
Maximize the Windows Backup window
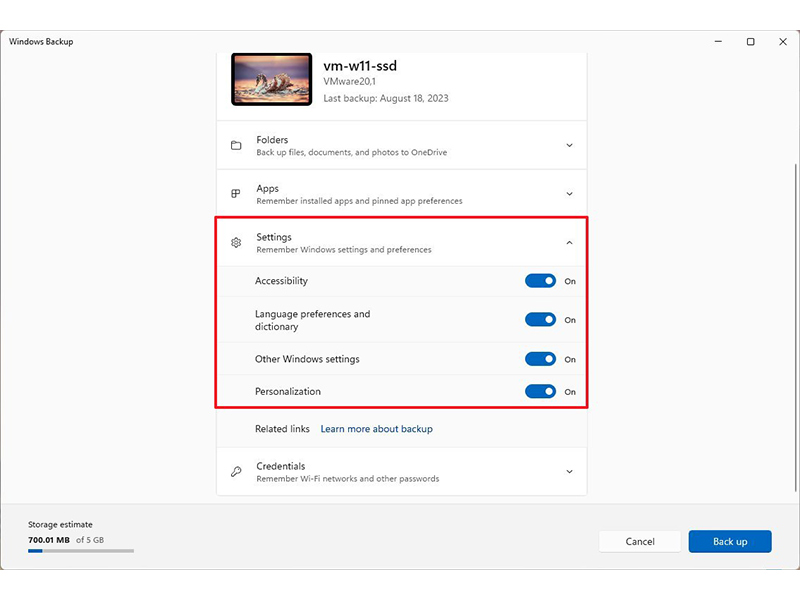click(x=751, y=42)
